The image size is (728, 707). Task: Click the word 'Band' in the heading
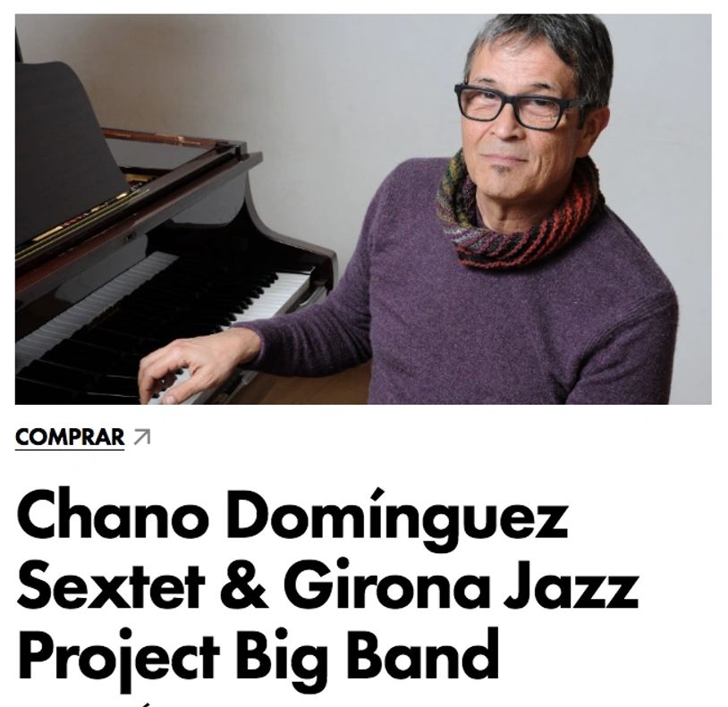(422, 653)
